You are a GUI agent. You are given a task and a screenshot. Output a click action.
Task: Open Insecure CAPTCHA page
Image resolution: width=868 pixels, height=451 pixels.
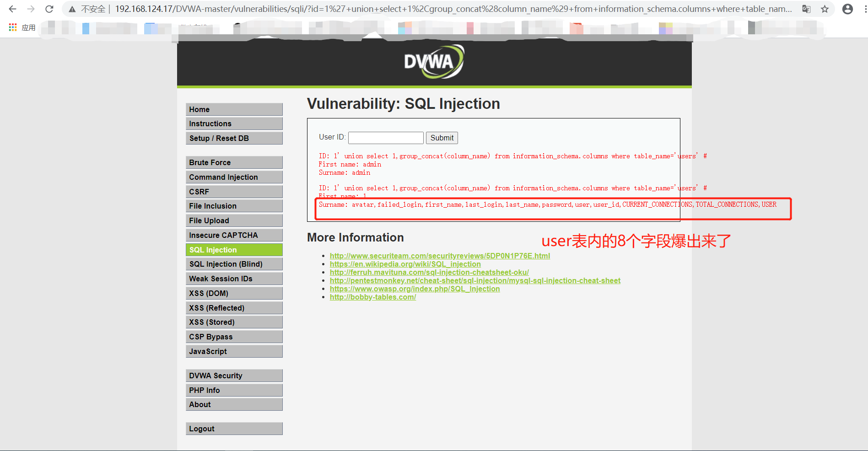234,235
